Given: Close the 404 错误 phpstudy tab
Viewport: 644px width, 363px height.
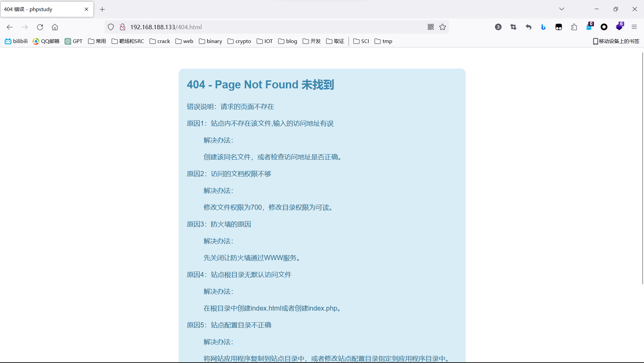Looking at the screenshot, I should [x=86, y=9].
